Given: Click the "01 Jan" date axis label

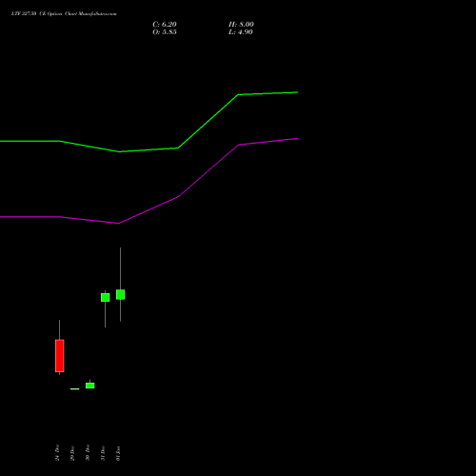Looking at the screenshot, I should (118, 453).
